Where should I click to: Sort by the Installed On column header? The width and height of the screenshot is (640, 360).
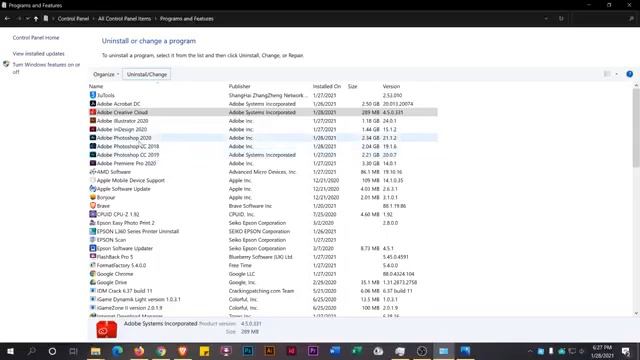tap(327, 86)
